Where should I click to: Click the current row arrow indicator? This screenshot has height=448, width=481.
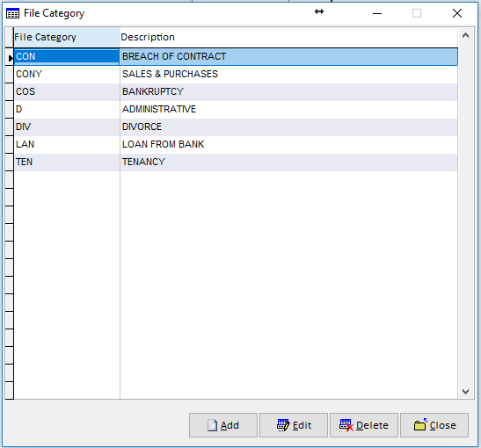pos(11,58)
